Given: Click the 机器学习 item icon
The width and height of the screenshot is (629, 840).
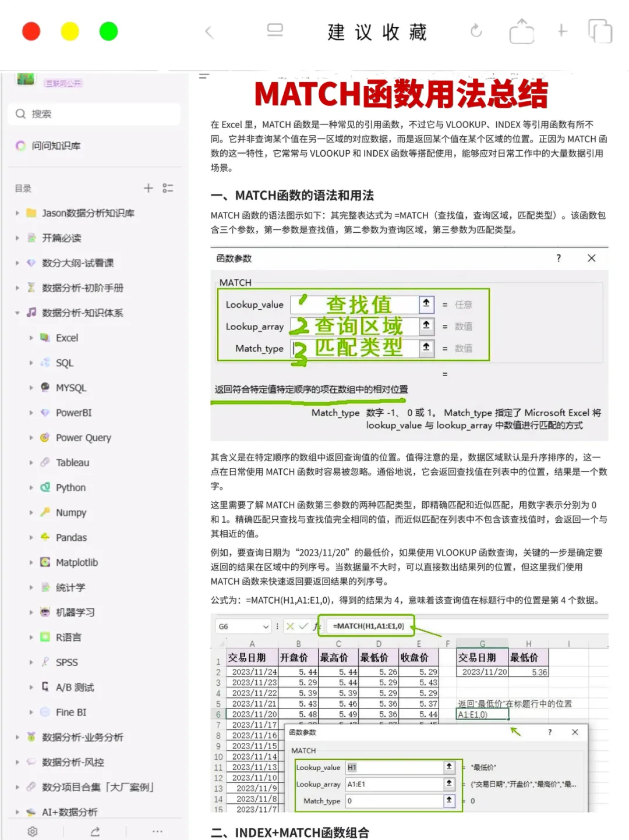Looking at the screenshot, I should [45, 612].
